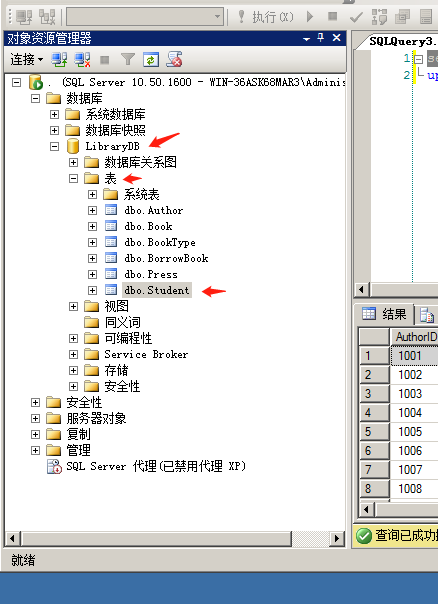Viewport: 438px width, 604px height.
Task: Expand the Service Broker folder
Action: [73, 354]
